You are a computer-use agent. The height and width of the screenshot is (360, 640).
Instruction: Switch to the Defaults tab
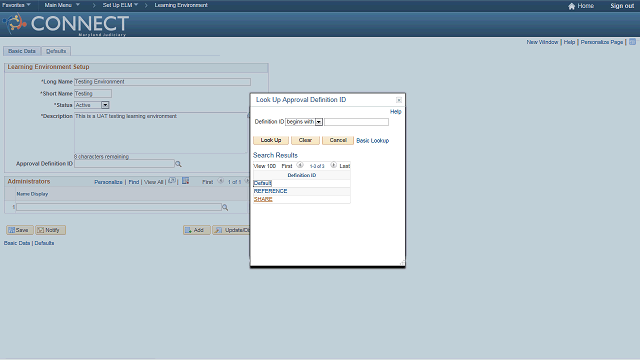pos(56,51)
